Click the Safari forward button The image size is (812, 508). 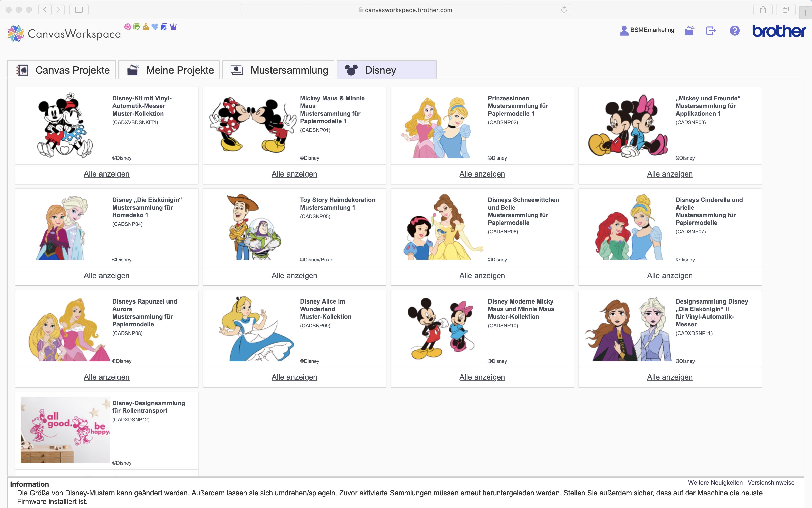click(x=58, y=10)
